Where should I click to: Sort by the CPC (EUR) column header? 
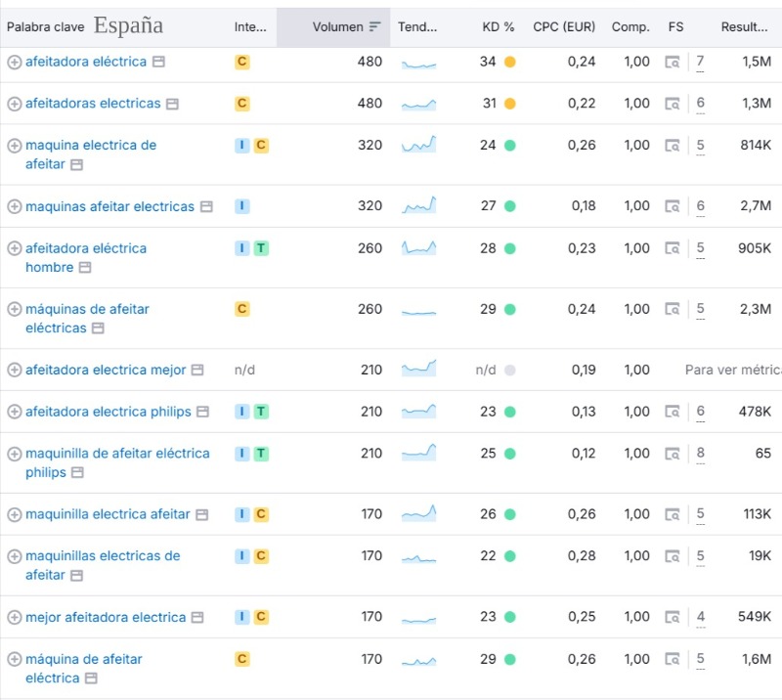coord(563,27)
